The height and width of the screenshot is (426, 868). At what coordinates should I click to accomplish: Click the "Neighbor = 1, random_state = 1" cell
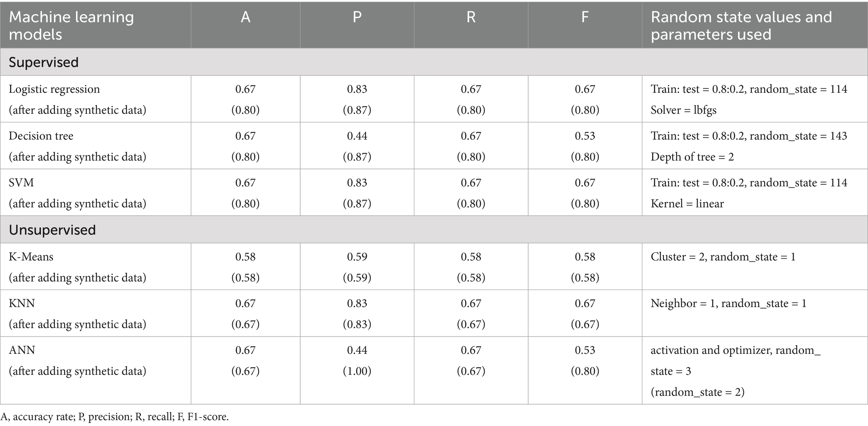click(x=729, y=303)
